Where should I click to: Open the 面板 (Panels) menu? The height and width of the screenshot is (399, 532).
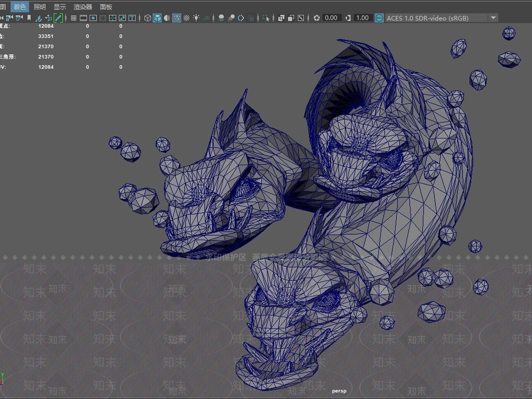click(106, 7)
